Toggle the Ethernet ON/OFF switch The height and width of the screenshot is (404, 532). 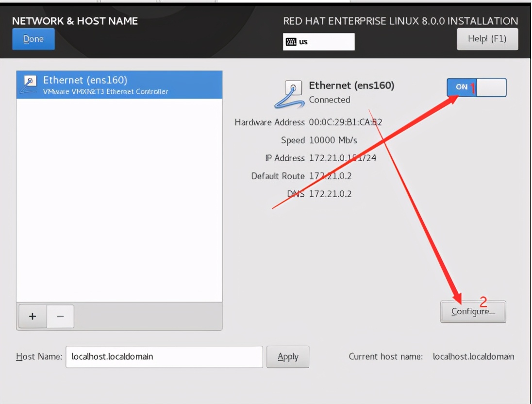(476, 87)
